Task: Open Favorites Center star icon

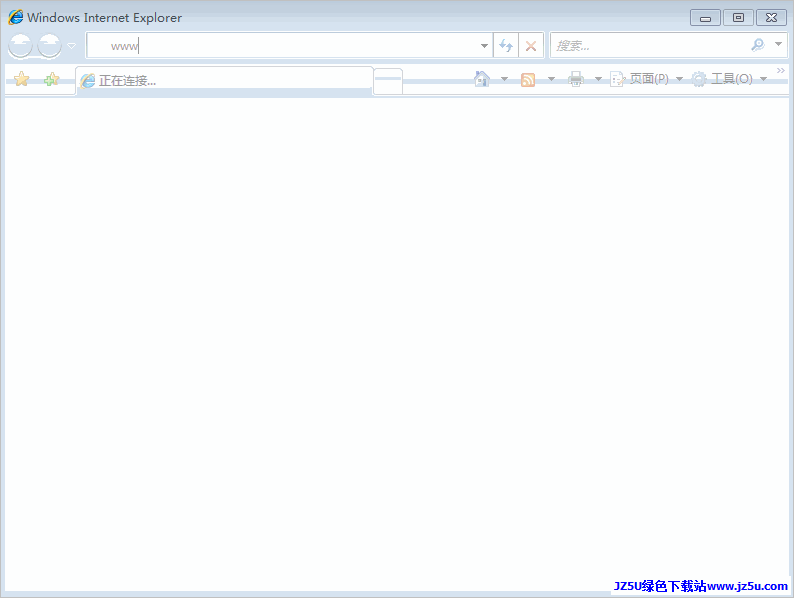Action: point(21,79)
